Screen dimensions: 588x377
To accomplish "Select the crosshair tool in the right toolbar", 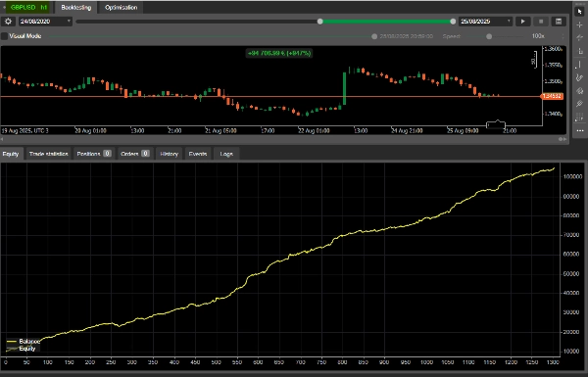I will pyautogui.click(x=580, y=24).
